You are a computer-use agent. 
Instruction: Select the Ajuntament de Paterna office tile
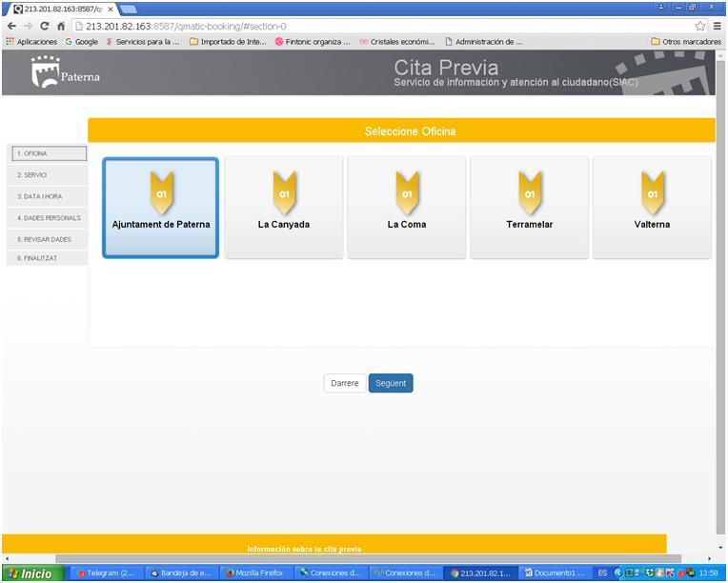(x=160, y=207)
